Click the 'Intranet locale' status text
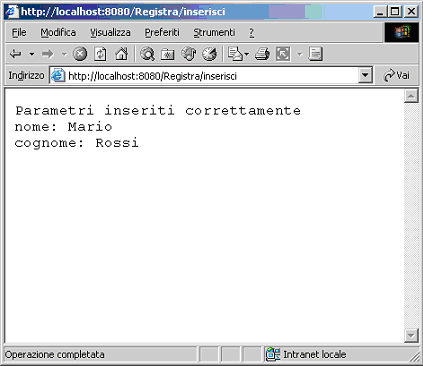 coord(315,354)
